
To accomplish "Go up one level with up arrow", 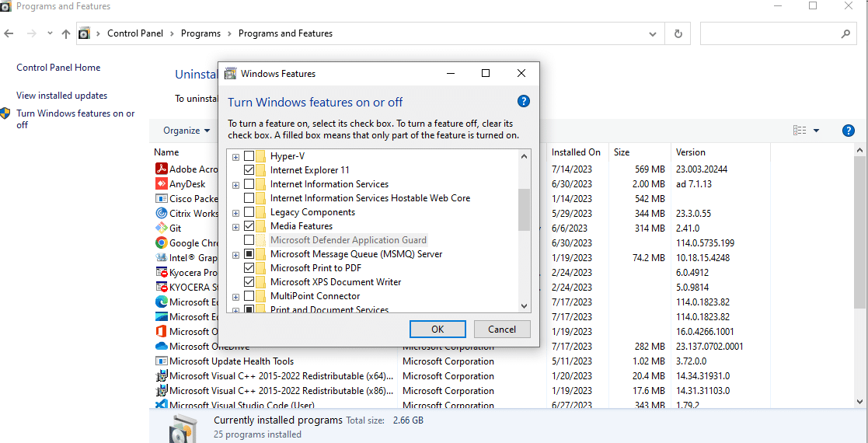I will pos(66,33).
